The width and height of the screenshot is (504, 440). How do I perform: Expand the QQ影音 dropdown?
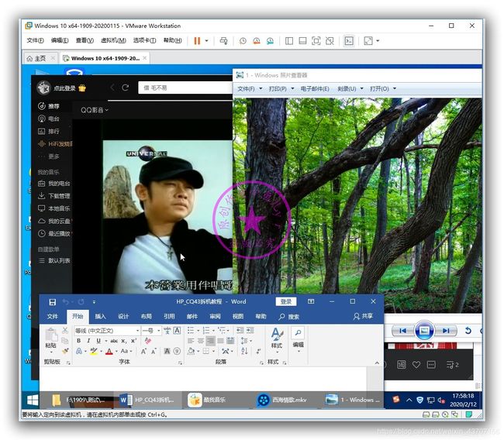(95, 110)
